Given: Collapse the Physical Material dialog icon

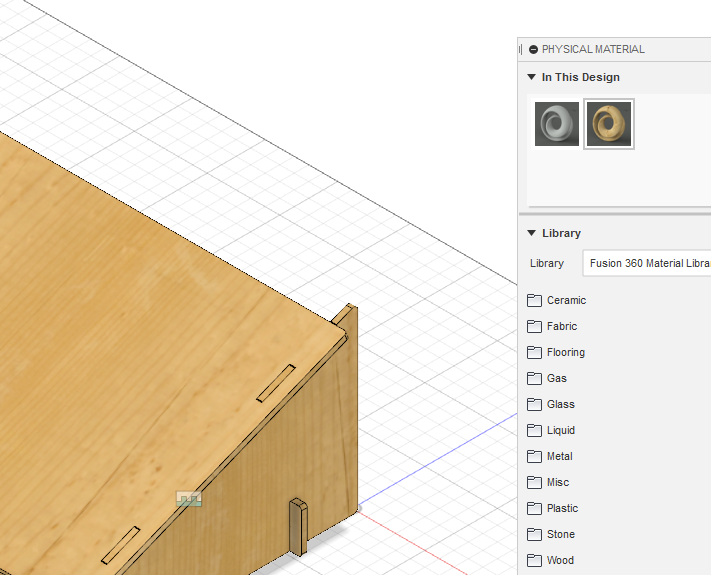Looking at the screenshot, I should 533,49.
